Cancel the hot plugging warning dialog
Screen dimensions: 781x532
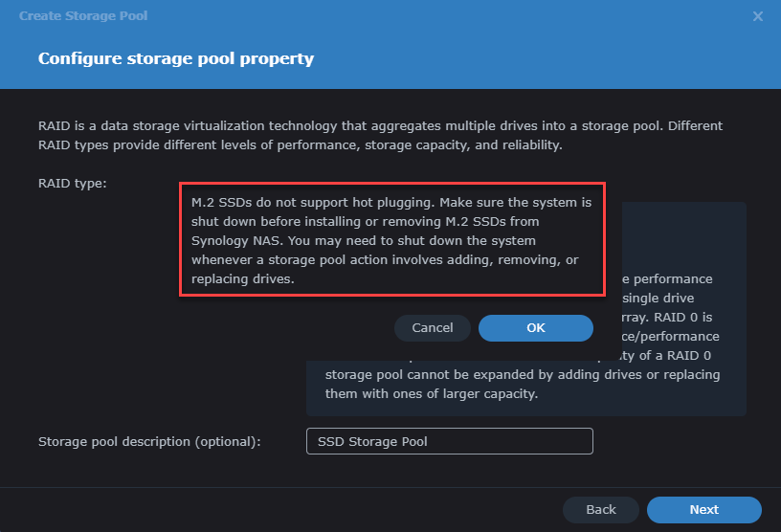pyautogui.click(x=433, y=328)
